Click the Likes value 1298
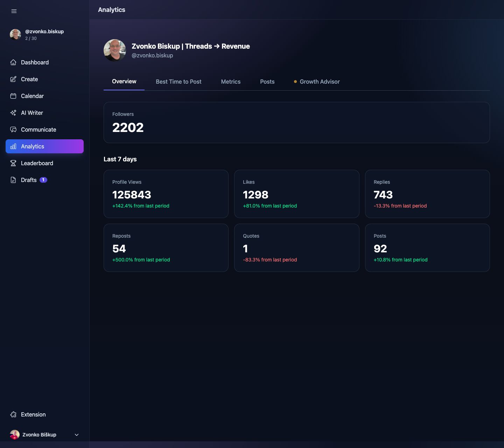 coord(256,195)
